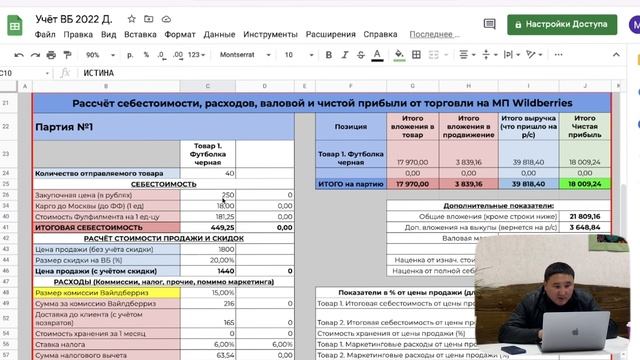Open the name box dropdown
The height and width of the screenshot is (360, 640).
(x=47, y=73)
